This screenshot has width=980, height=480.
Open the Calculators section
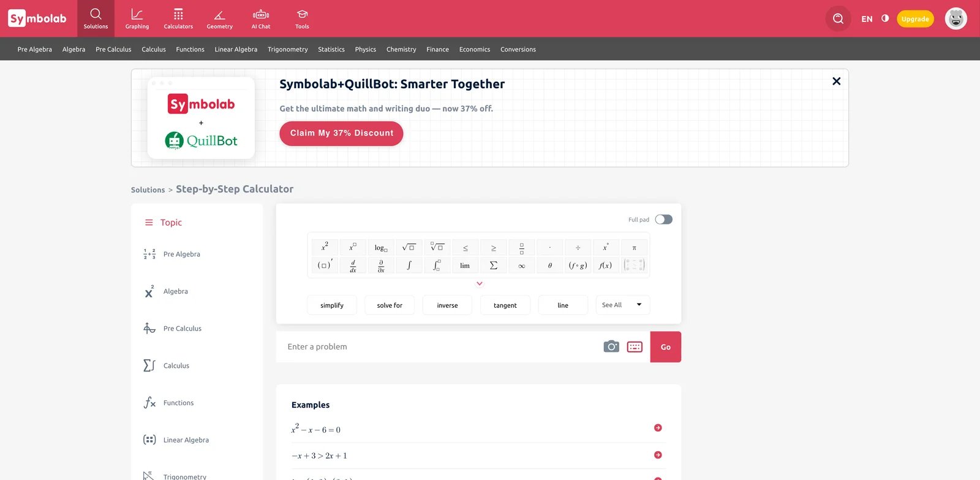pyautogui.click(x=178, y=18)
